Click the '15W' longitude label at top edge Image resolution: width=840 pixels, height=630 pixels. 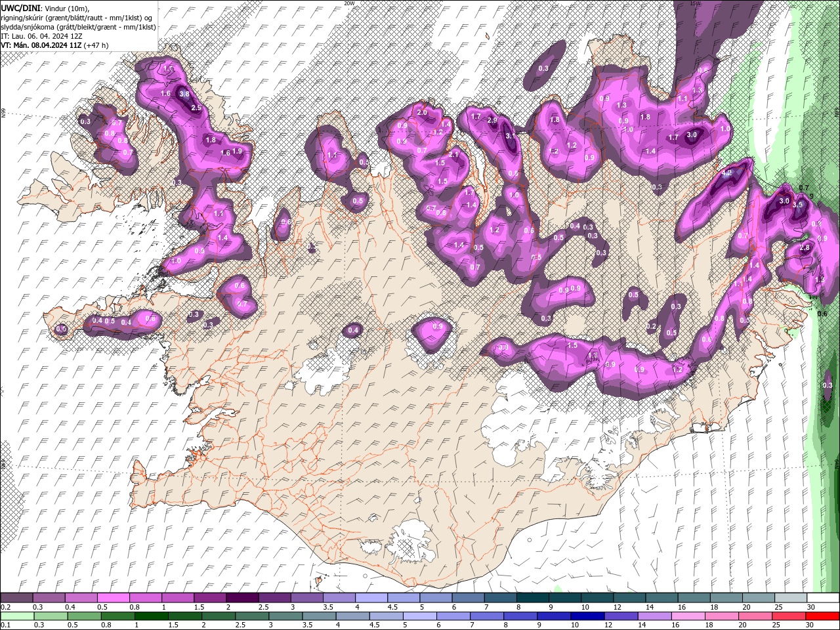pos(696,3)
